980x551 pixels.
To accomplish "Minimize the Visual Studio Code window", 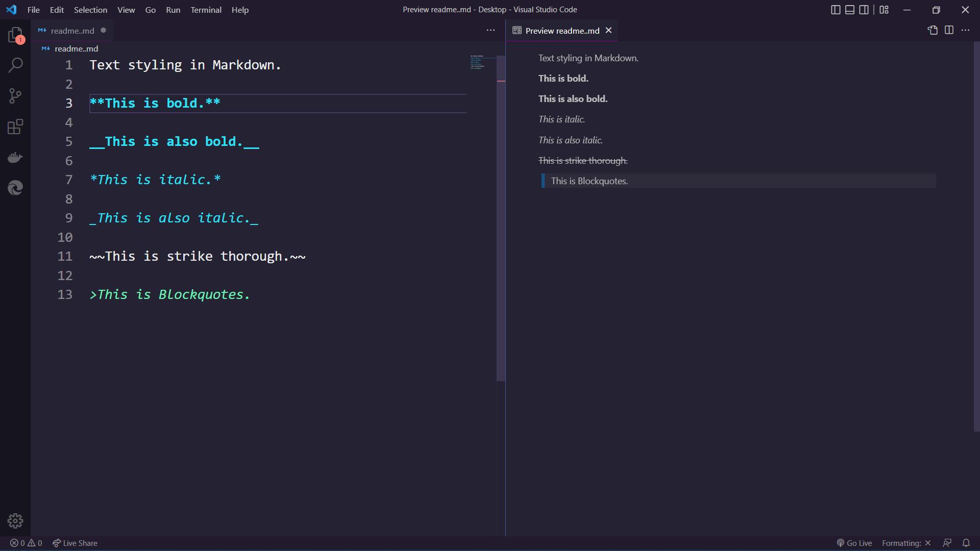I will (906, 10).
